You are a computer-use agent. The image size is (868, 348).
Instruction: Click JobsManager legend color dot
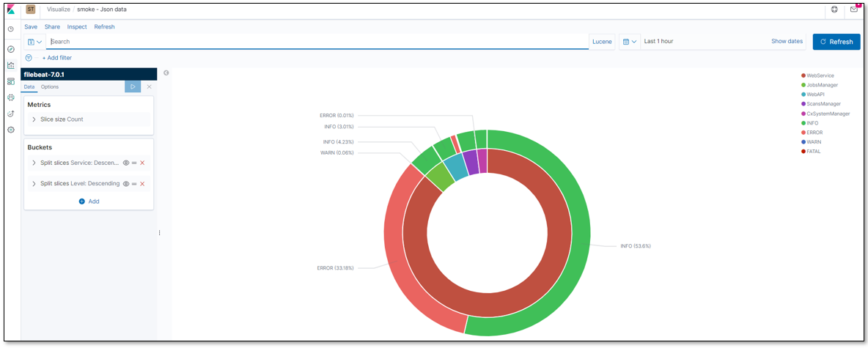803,85
